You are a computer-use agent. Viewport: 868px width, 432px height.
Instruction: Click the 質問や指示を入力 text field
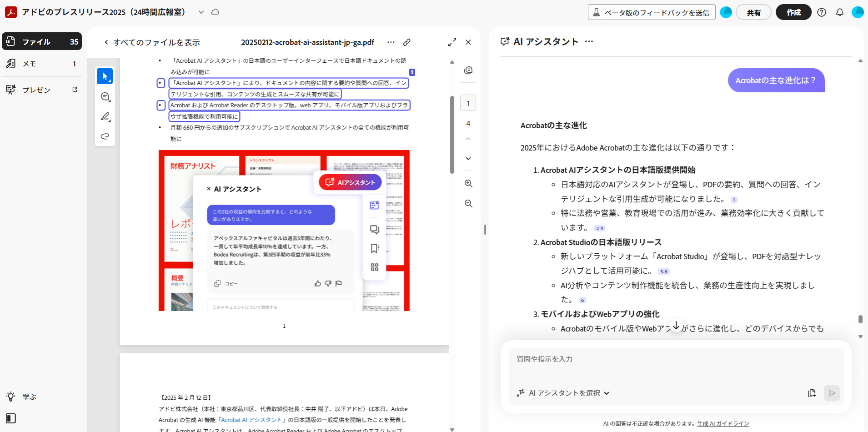(676, 365)
